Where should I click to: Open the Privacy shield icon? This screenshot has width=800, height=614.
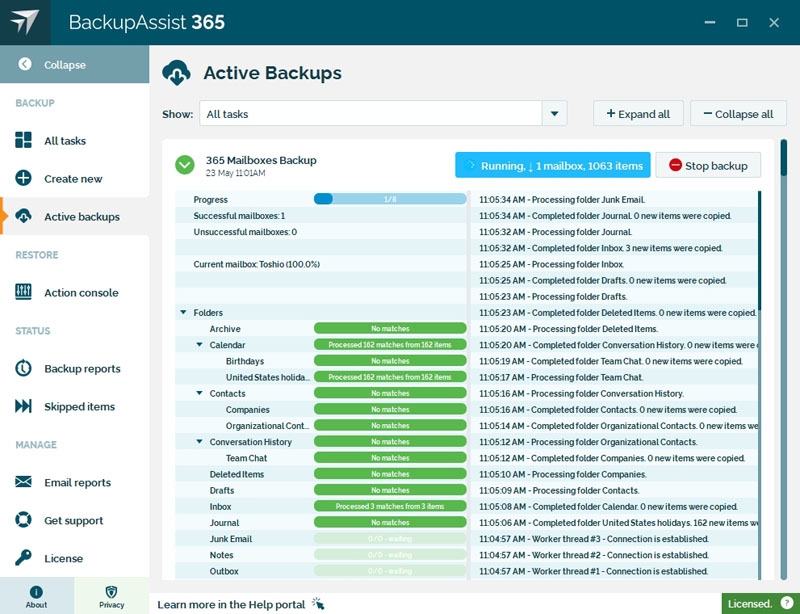111,592
